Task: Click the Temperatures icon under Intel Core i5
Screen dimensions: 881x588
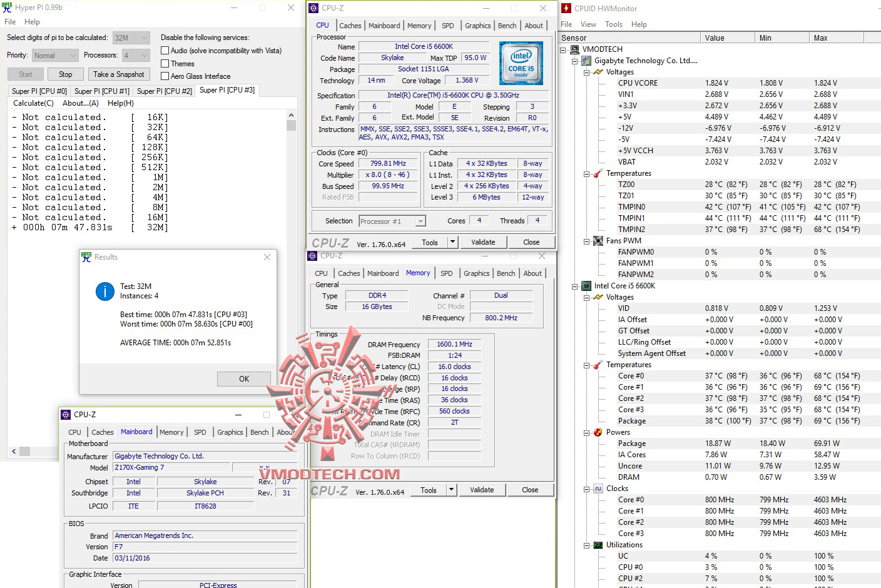Action: [x=598, y=365]
